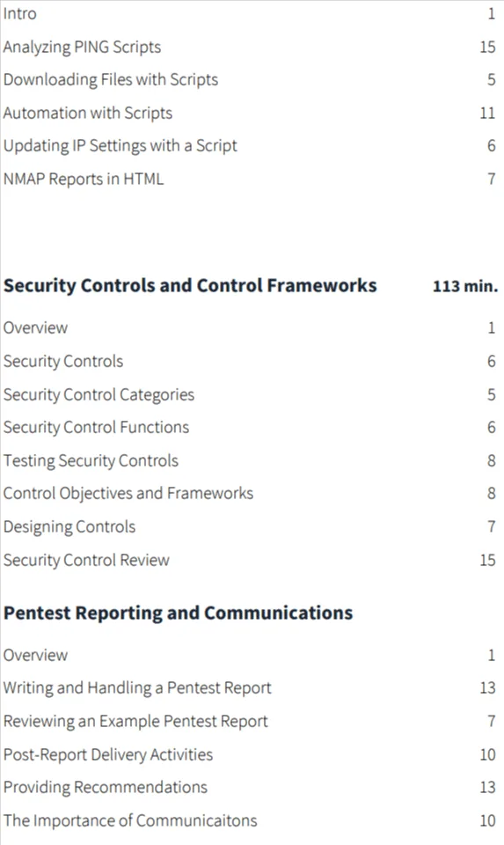Open Post-Report Delivery Activities lesson
Screen dimensions: 504x845
(108, 754)
